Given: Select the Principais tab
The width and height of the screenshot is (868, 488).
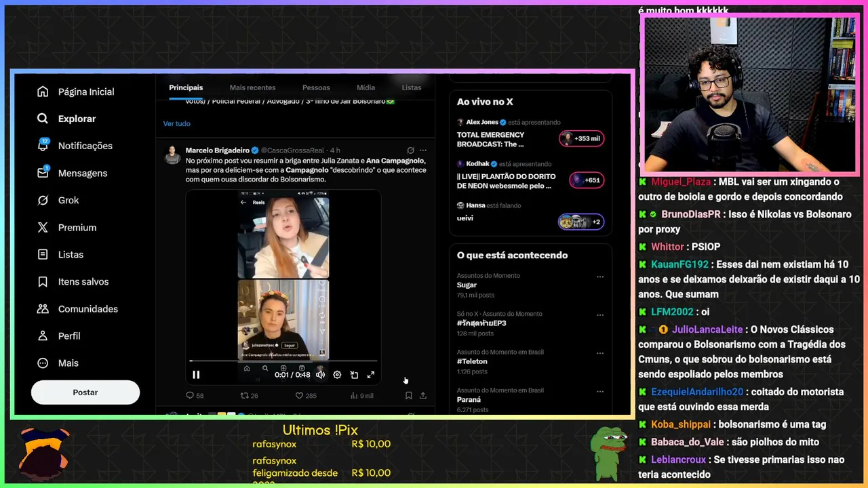Looking at the screenshot, I should (186, 87).
